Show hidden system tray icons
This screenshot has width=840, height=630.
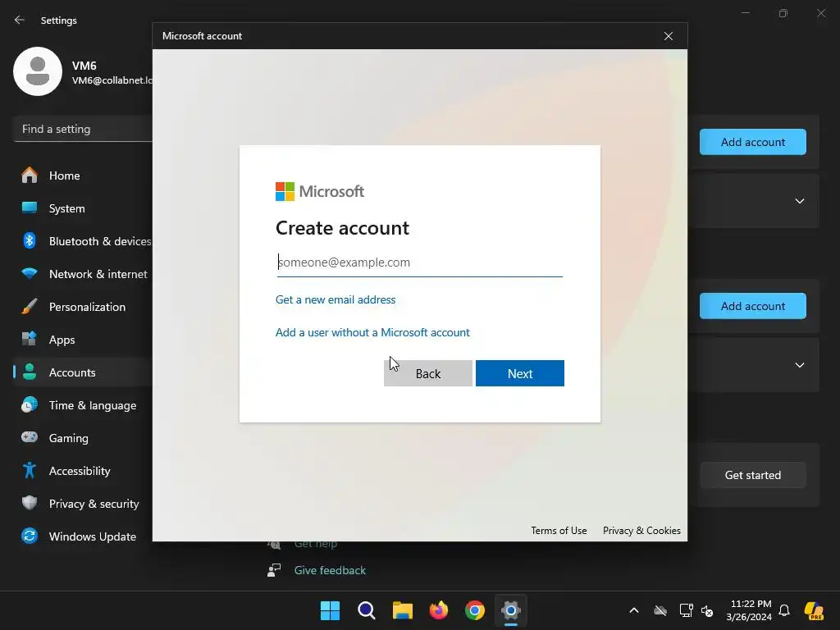pos(634,610)
